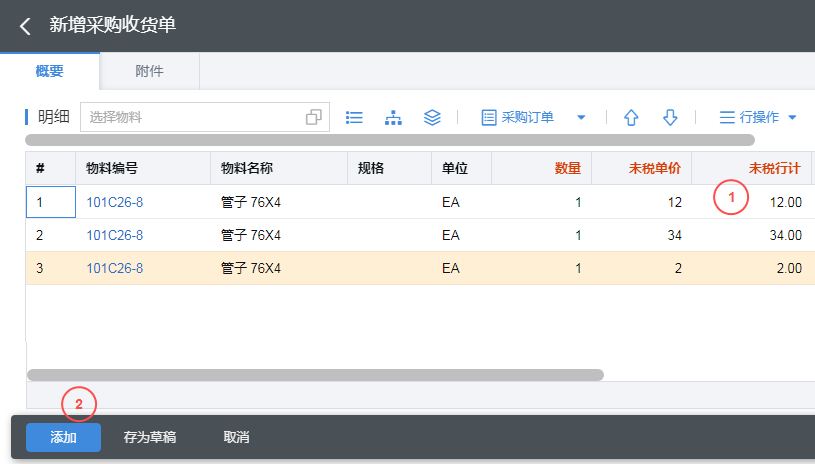Click the 添加 button
The image size is (815, 464).
click(x=63, y=437)
